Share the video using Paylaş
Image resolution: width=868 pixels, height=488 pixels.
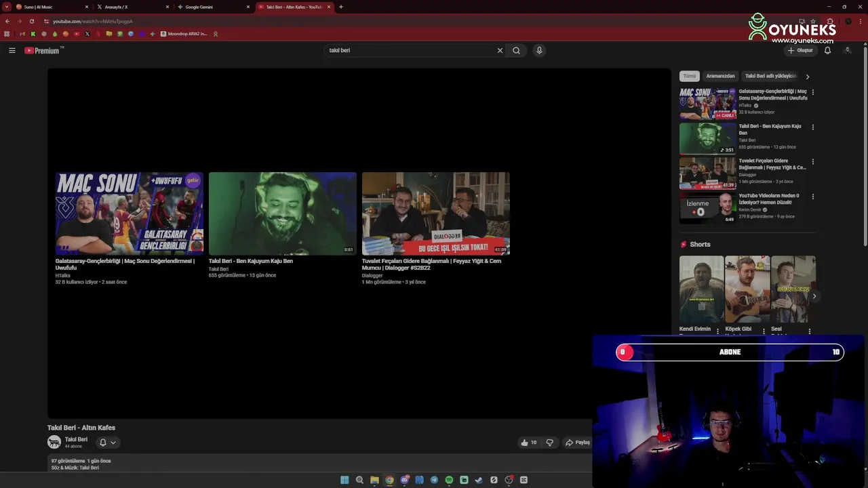(578, 443)
